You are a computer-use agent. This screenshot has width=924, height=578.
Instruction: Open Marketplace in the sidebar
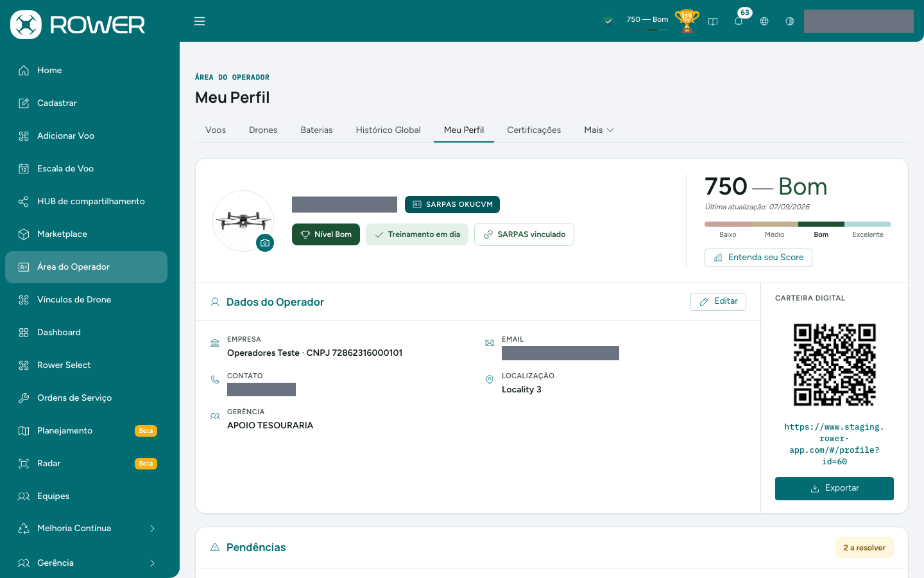(x=86, y=234)
